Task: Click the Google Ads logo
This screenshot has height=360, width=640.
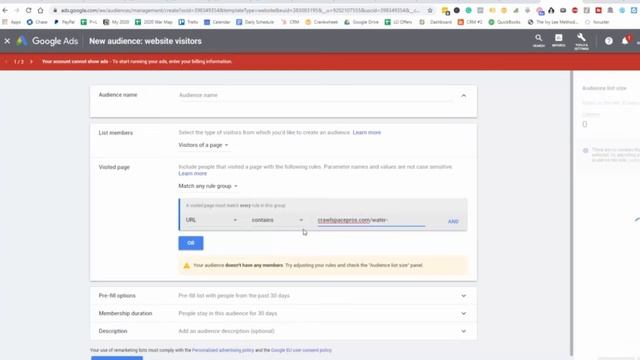Action: tap(47, 41)
